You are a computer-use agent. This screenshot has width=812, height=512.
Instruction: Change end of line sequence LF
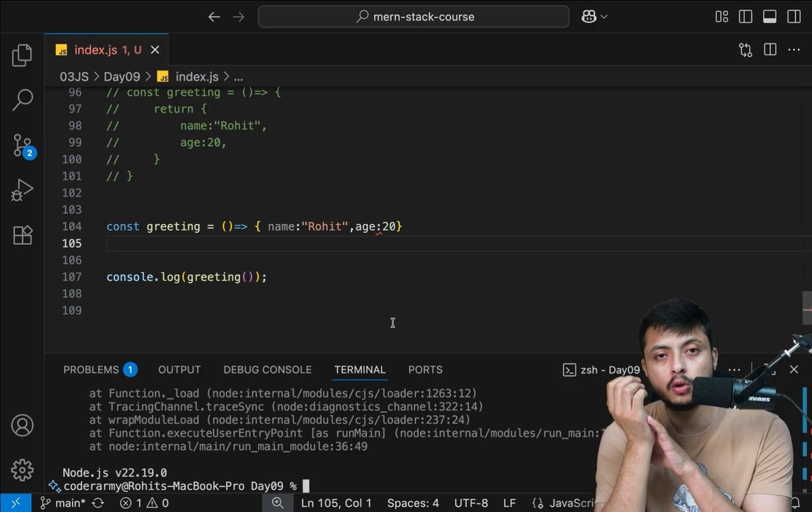[x=510, y=503]
